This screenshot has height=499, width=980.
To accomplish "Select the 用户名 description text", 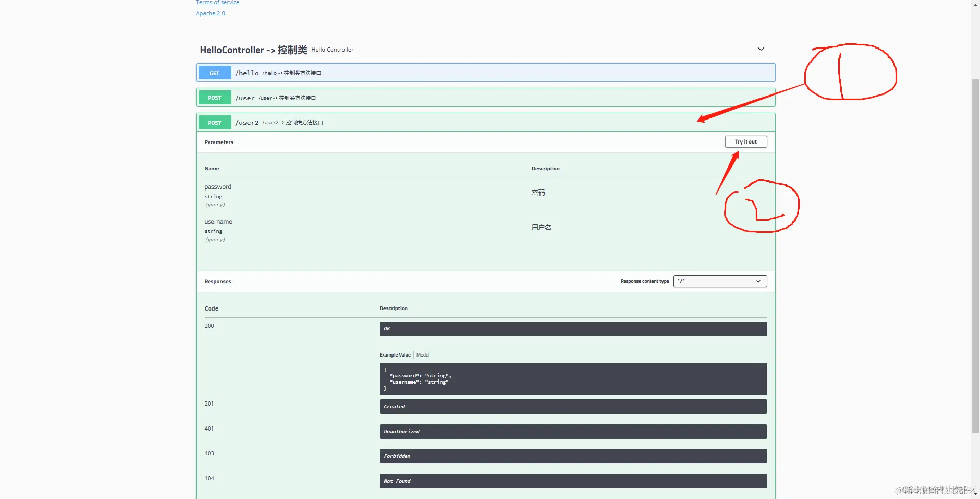I will [541, 227].
